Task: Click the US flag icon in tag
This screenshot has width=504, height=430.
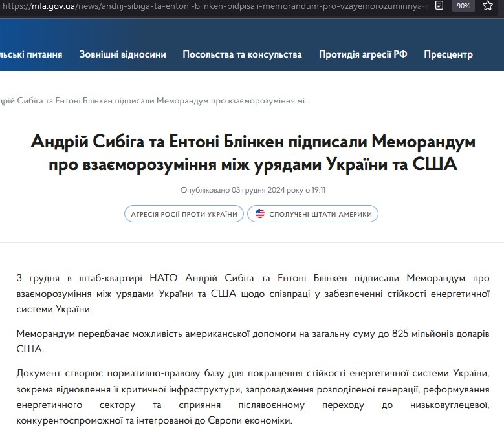Action: [x=260, y=213]
